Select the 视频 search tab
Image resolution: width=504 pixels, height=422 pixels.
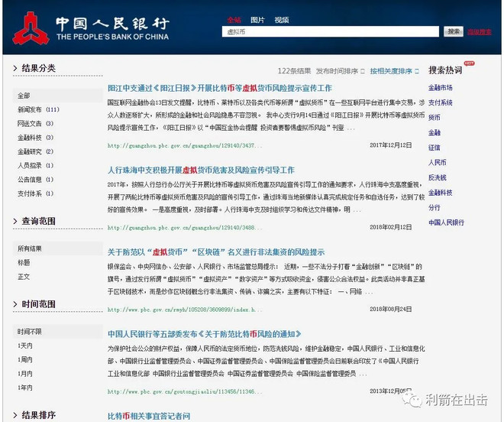(x=282, y=20)
